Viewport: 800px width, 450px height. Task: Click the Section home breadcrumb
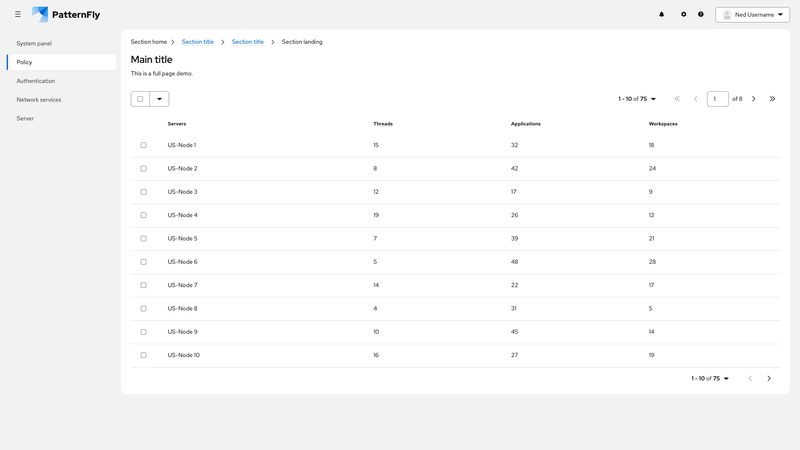coord(148,42)
